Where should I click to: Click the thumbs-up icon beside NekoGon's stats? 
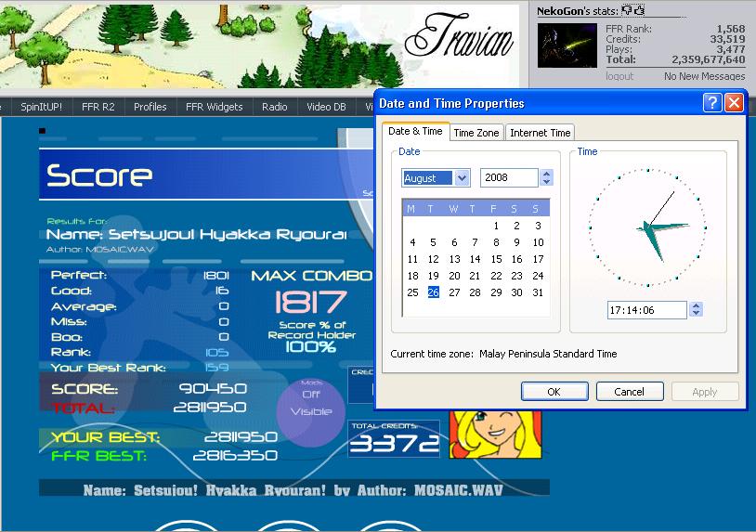pos(639,9)
